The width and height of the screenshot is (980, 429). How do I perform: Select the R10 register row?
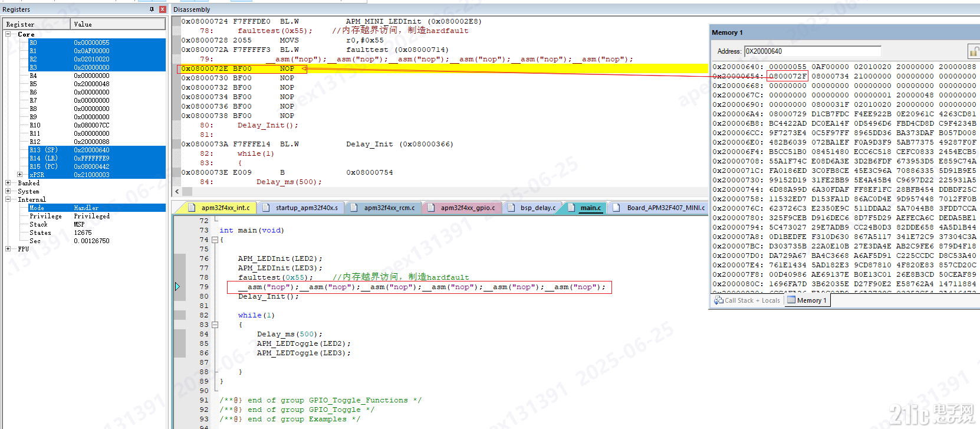pyautogui.click(x=97, y=125)
